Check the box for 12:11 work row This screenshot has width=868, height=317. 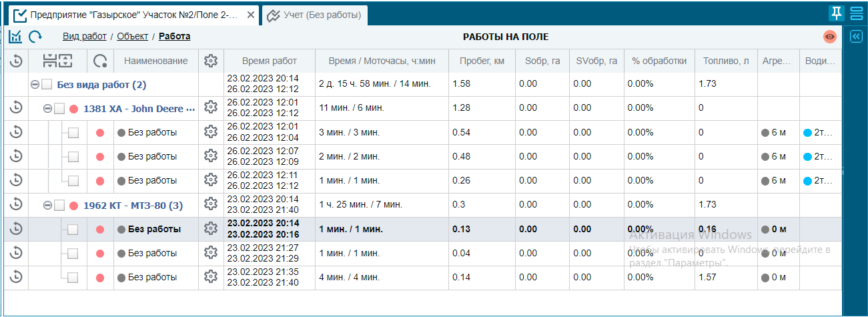tap(73, 181)
